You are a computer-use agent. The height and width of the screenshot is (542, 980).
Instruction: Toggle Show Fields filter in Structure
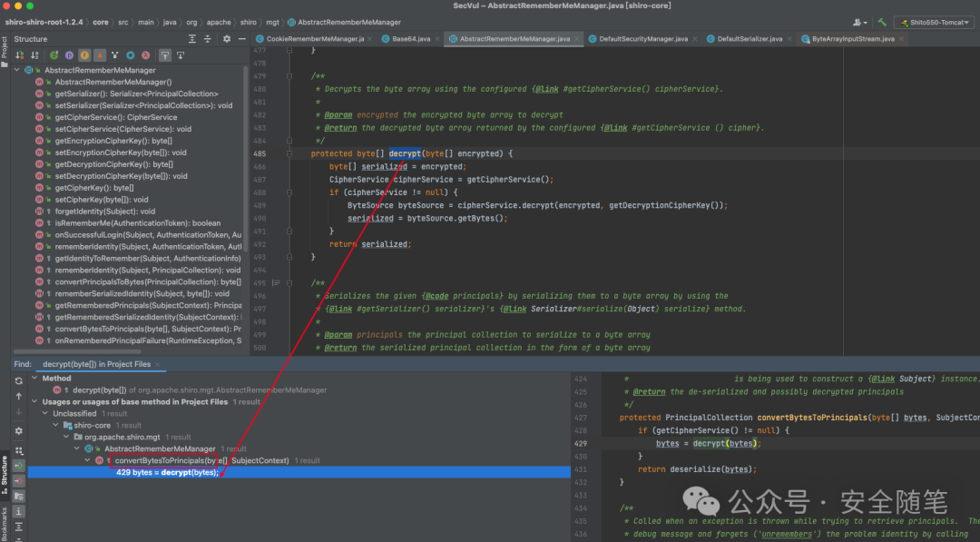tap(84, 55)
